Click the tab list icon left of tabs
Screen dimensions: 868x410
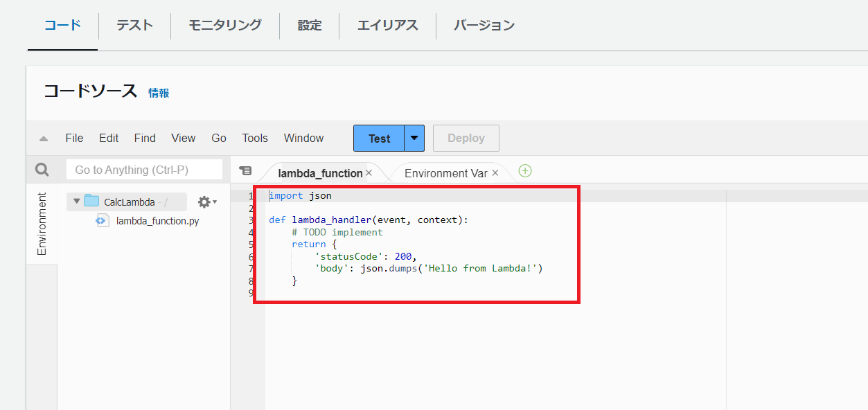pos(245,171)
